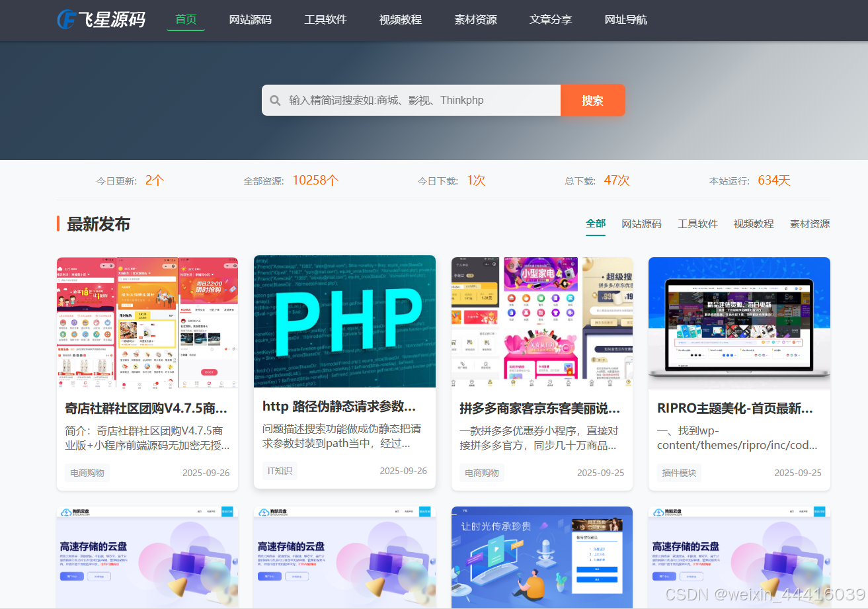Switch to the 工具软件 filter tab

click(x=697, y=223)
